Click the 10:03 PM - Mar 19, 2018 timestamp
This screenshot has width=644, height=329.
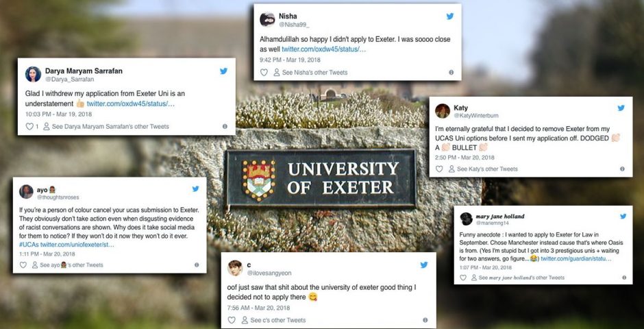[59, 114]
